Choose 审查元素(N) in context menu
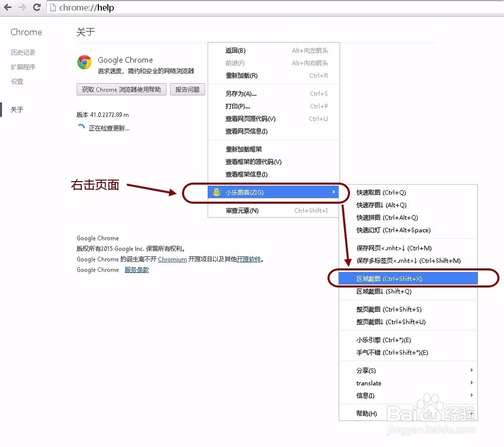Viewport: 504px width, 447px height. point(274,210)
